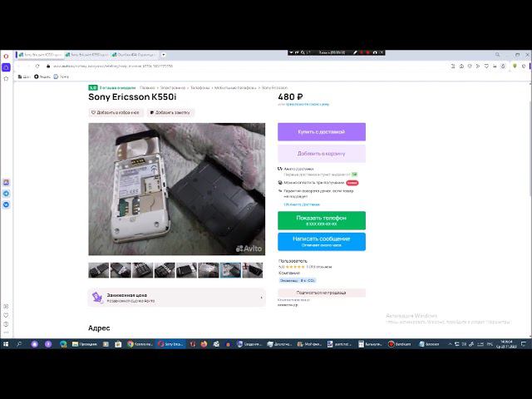The image size is (532, 399).
Task: Select the eighth photo thumbnail
Action: pyautogui.click(x=253, y=270)
